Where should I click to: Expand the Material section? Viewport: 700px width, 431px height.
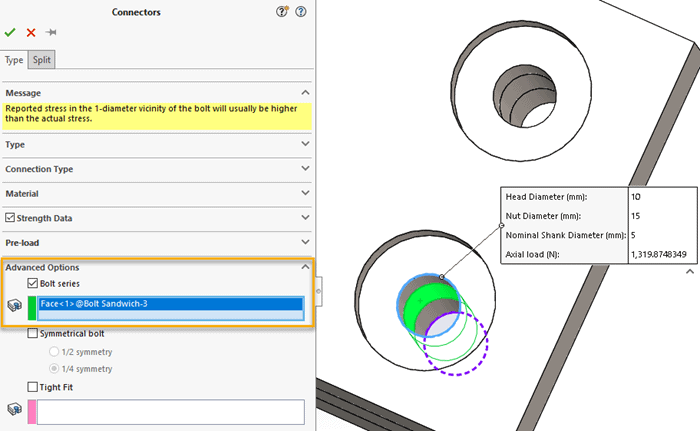point(305,193)
